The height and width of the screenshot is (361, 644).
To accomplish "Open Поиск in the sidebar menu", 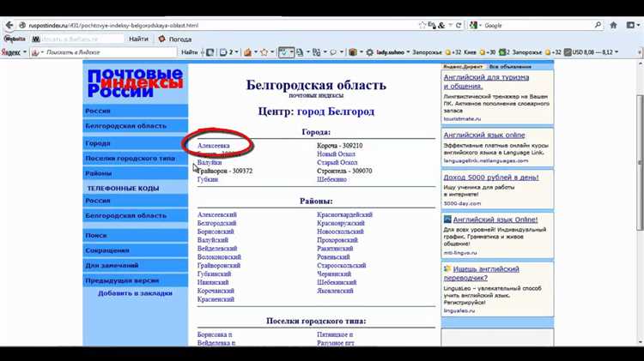I will click(x=136, y=236).
